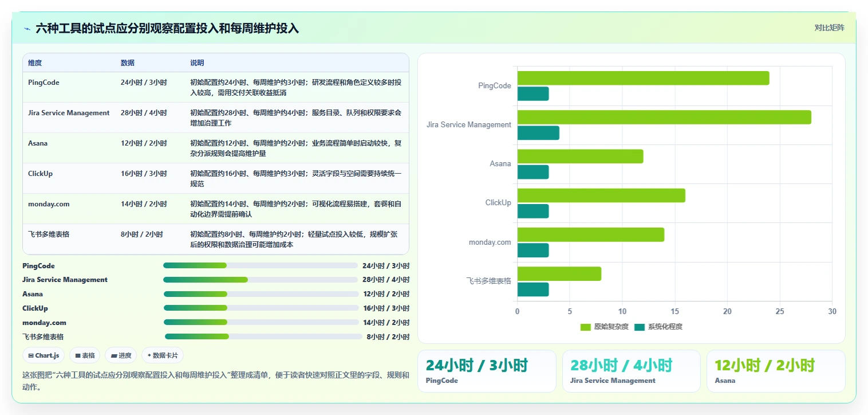The width and height of the screenshot is (868, 415).
Task: Click the 28小时 / 4小时 value beside progress bar
Action: point(386,280)
